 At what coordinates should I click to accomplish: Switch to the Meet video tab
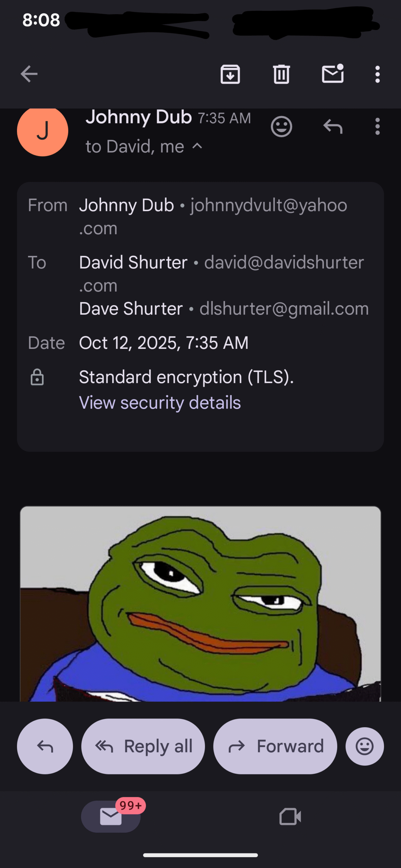290,816
